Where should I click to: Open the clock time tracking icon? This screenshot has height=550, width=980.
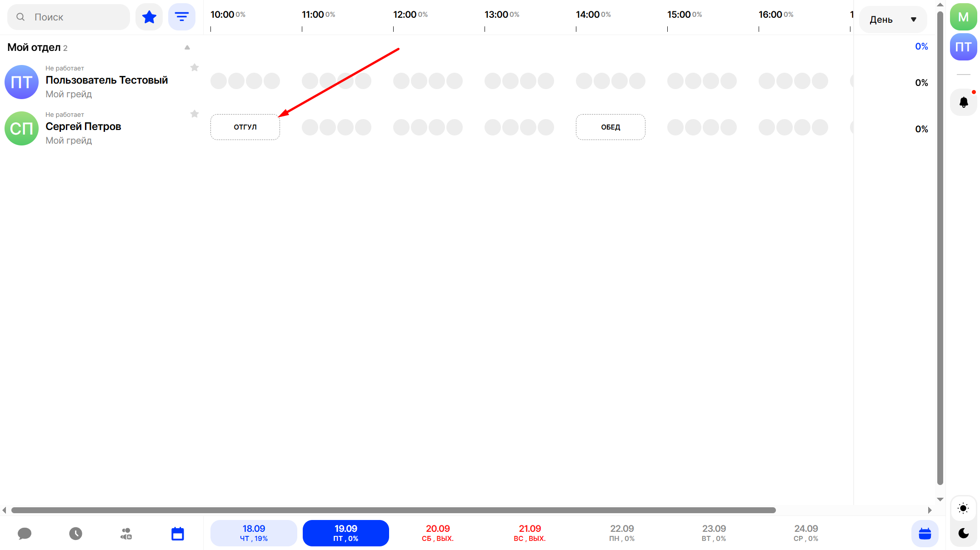click(x=75, y=533)
